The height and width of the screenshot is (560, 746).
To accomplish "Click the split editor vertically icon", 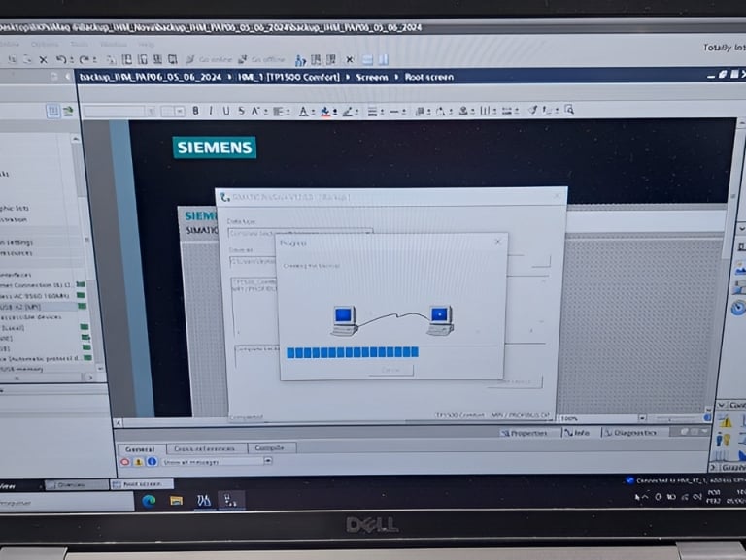I will (384, 59).
